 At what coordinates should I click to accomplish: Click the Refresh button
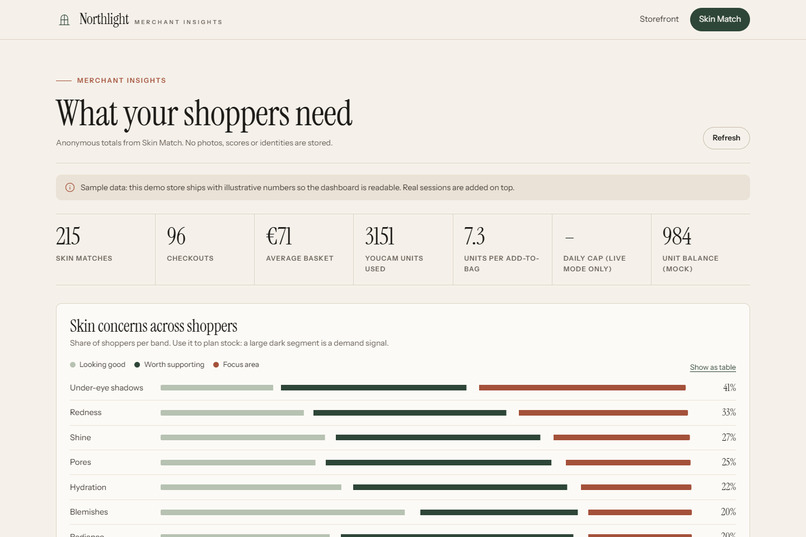726,138
